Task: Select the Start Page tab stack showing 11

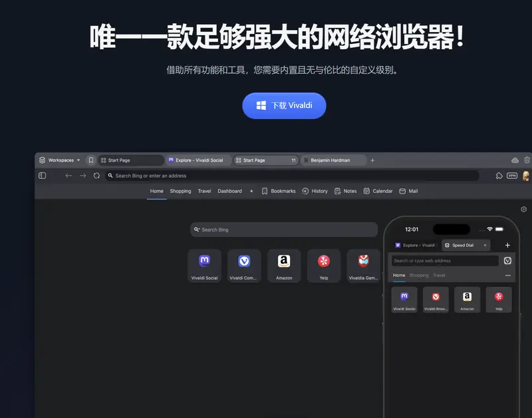Action: [266, 160]
